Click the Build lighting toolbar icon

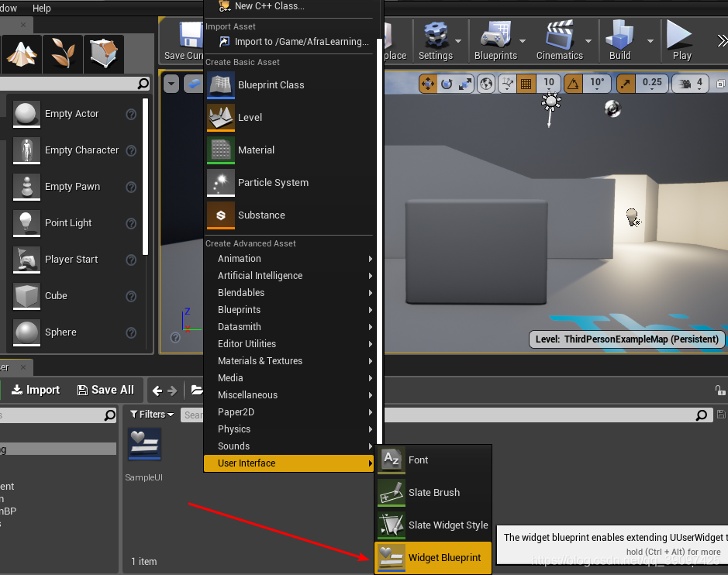[619, 36]
